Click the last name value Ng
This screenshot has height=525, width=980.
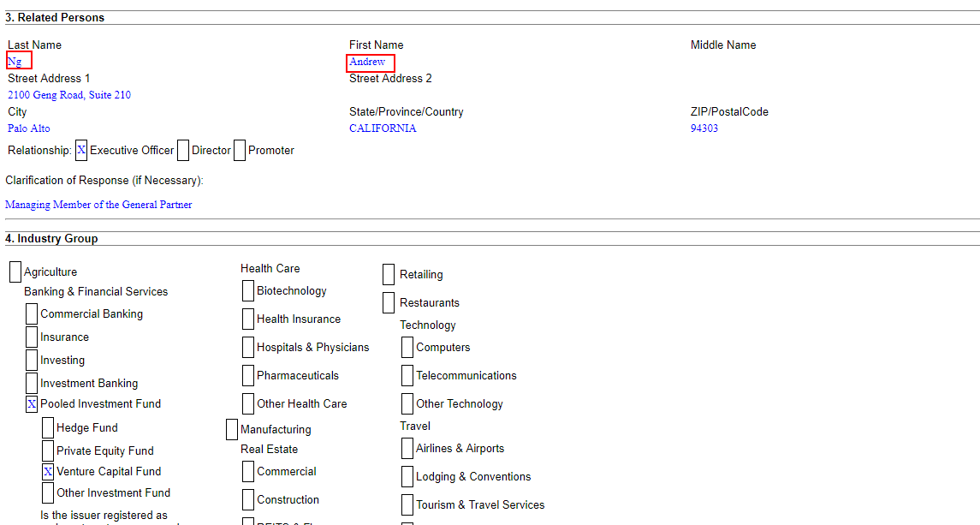(15, 62)
